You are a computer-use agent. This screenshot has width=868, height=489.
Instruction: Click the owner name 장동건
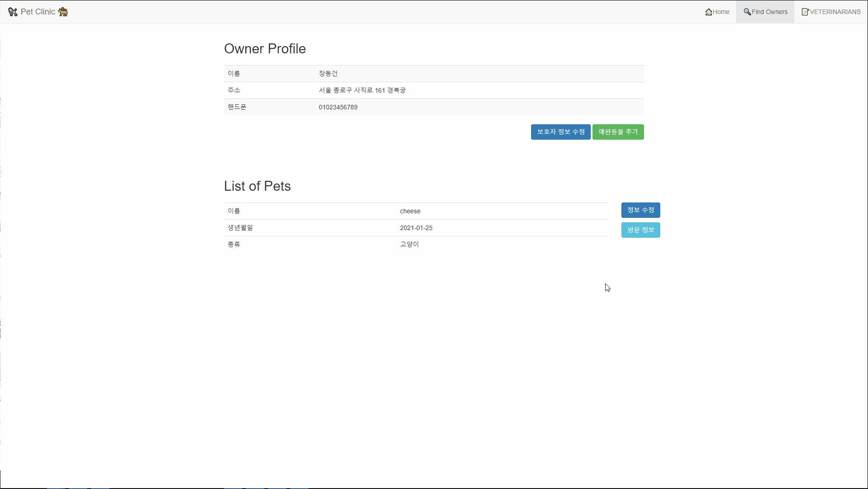point(328,73)
